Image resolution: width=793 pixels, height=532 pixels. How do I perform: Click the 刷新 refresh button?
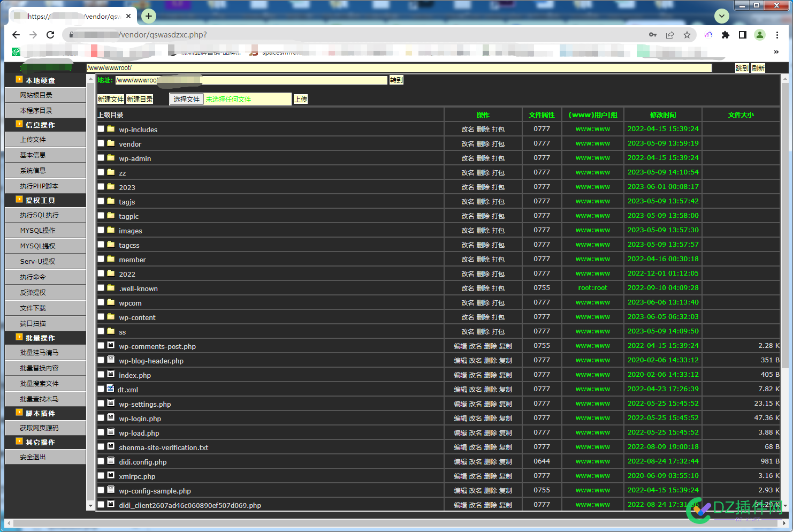tap(758, 68)
